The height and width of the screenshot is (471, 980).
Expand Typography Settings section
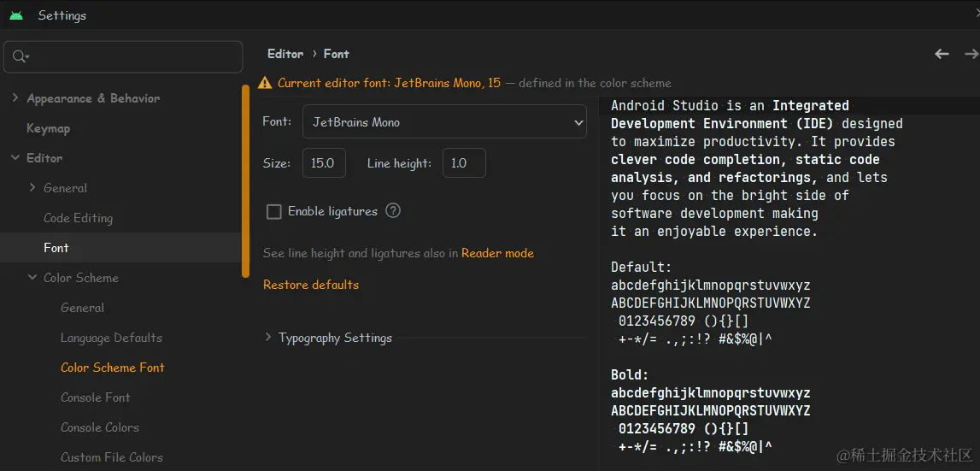click(268, 338)
